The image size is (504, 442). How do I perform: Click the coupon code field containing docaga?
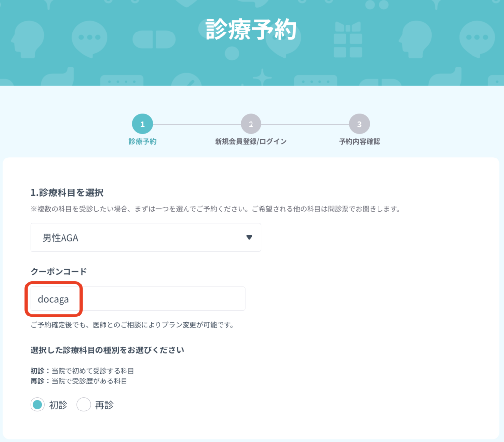tap(138, 299)
